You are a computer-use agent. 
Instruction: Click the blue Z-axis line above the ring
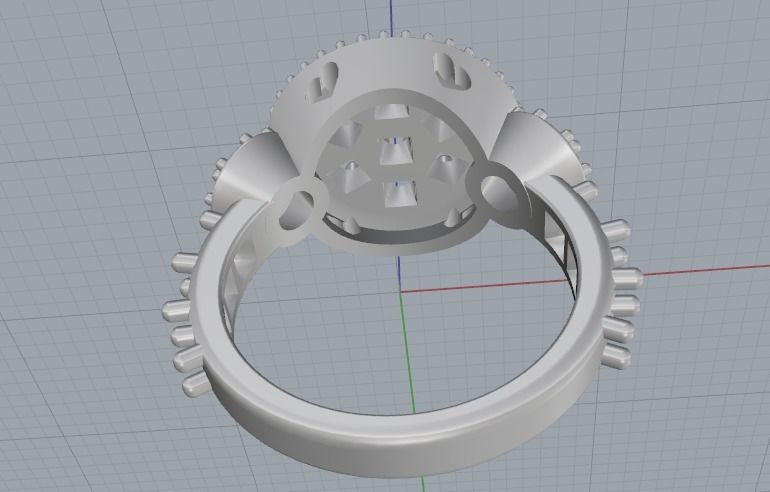click(391, 16)
